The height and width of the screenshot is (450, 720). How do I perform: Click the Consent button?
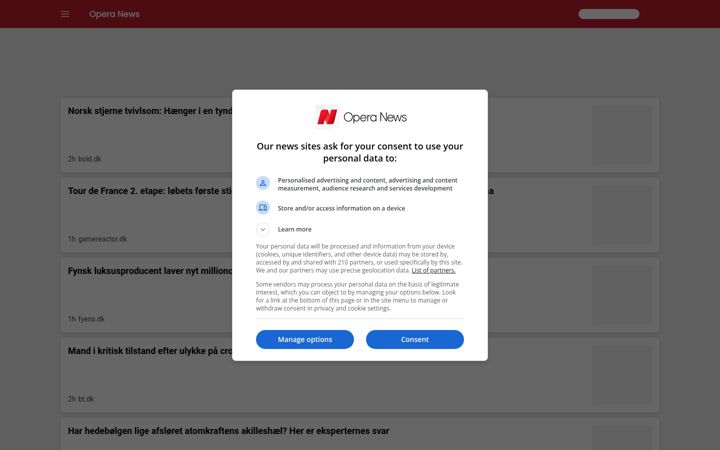pyautogui.click(x=415, y=339)
